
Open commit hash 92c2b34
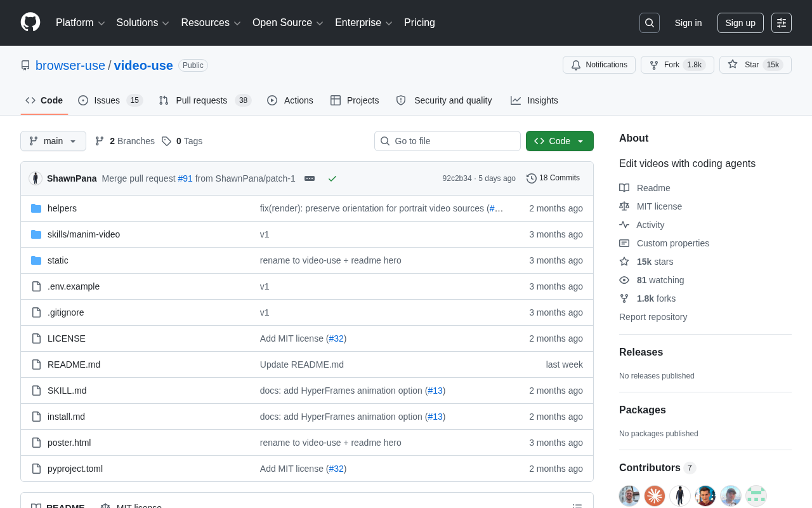tap(457, 178)
